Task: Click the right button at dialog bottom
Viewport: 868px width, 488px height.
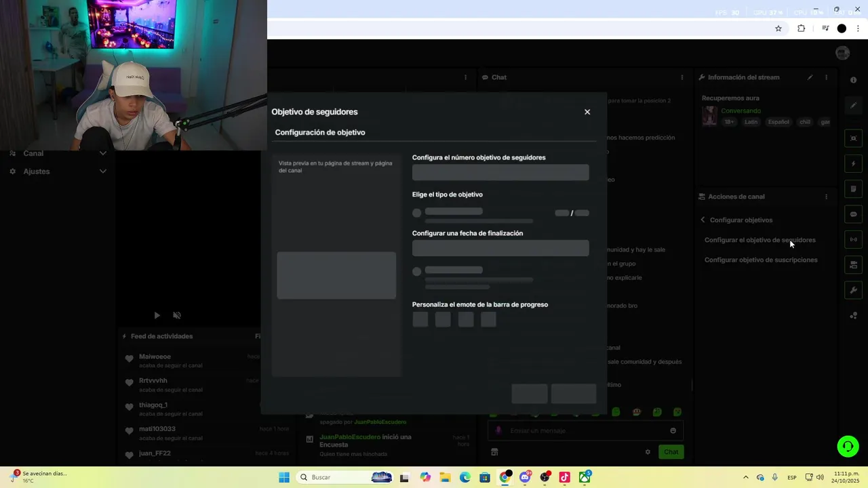Action: (574, 394)
